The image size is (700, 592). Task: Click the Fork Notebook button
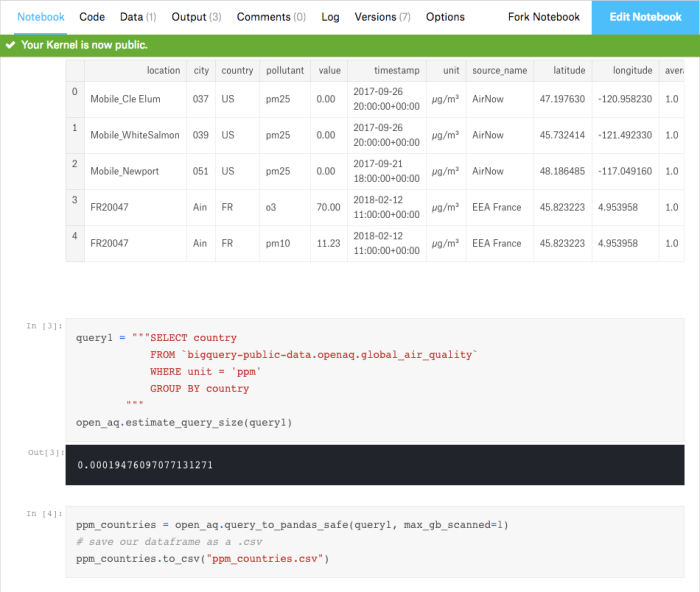click(543, 17)
